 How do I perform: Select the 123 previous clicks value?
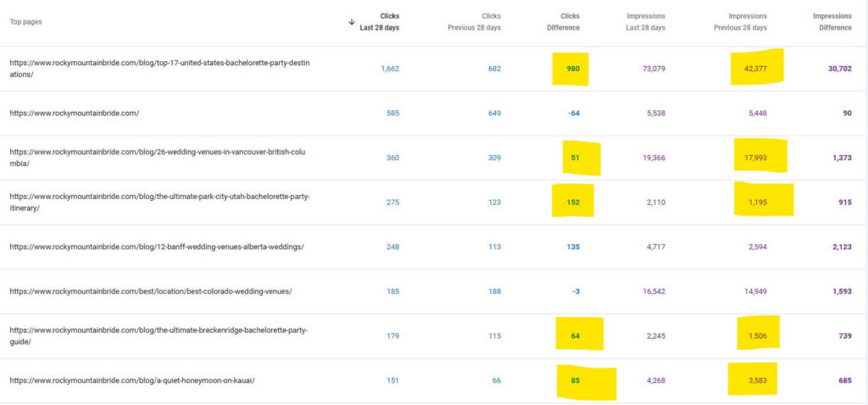pyautogui.click(x=494, y=202)
